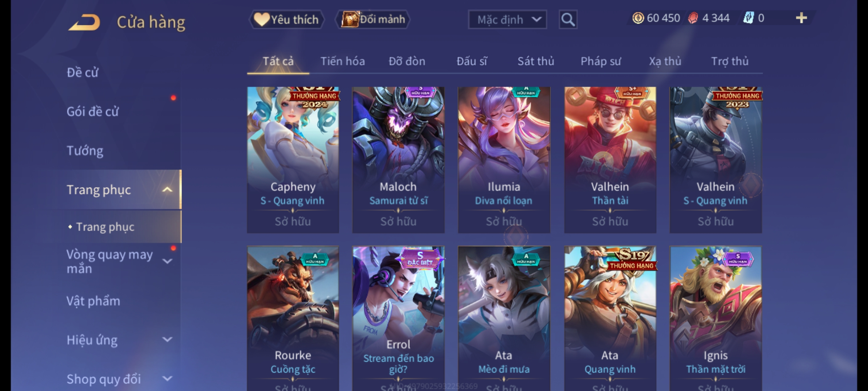Viewport: 868px width, 391px height.
Task: Open the Gói đề cử menu
Action: (x=93, y=112)
